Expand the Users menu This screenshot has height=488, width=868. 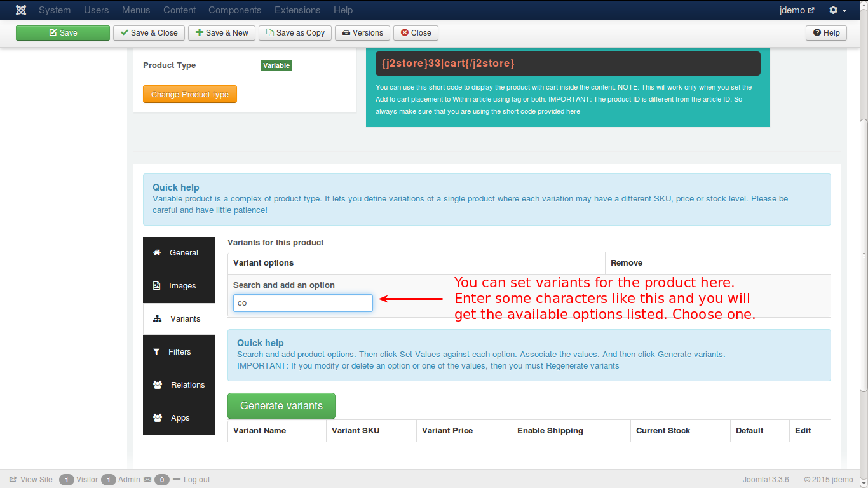point(97,10)
